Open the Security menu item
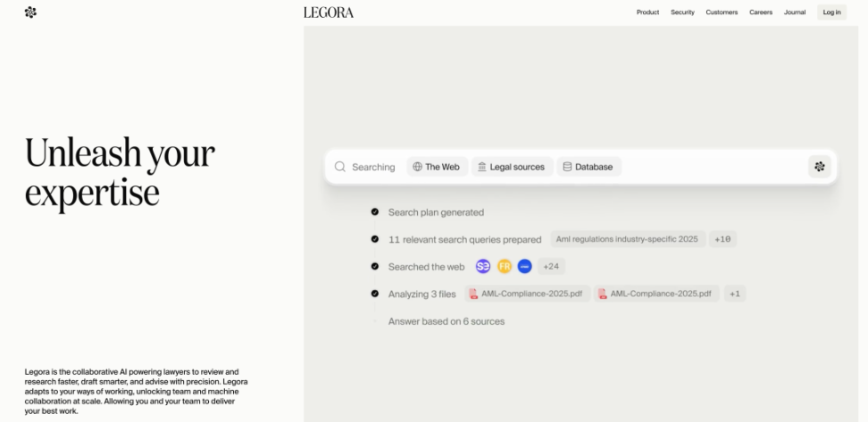This screenshot has width=868, height=422. click(x=682, y=12)
